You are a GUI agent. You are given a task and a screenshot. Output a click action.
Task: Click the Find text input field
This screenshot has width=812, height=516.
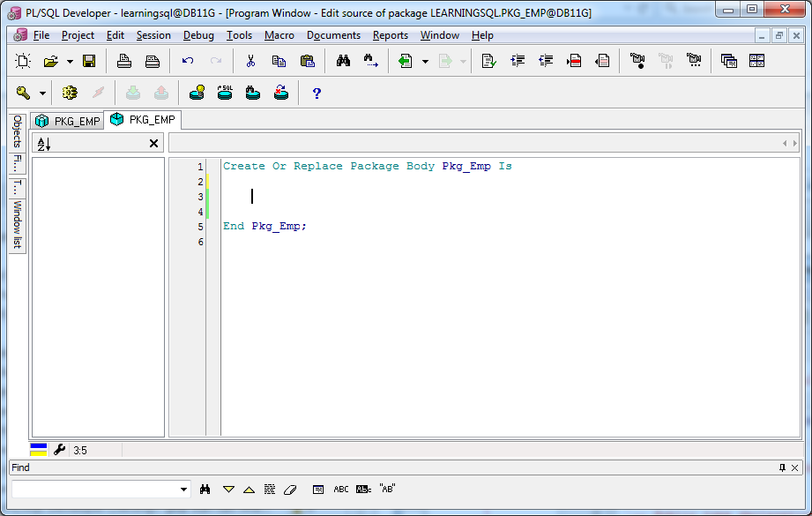(x=94, y=489)
